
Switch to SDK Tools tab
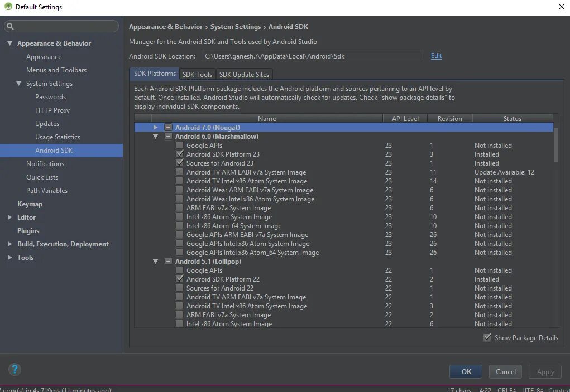[198, 74]
